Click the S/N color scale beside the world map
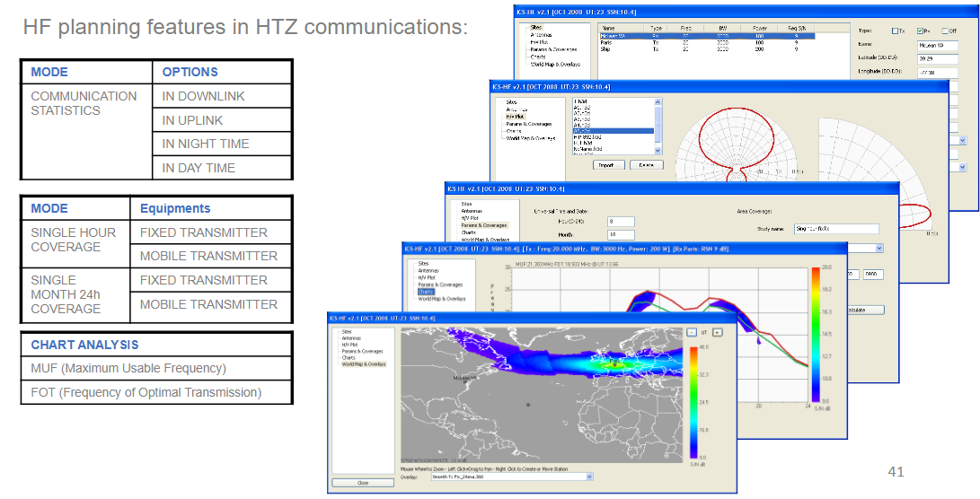 coord(693,401)
